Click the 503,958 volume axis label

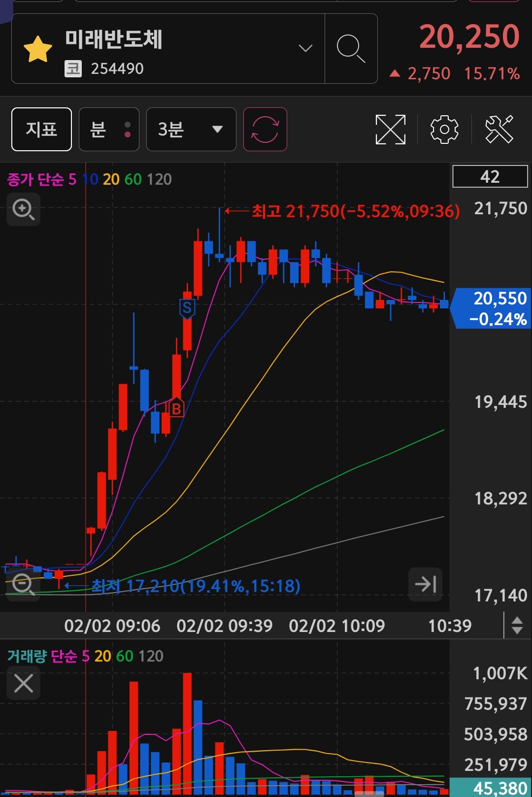click(x=496, y=734)
